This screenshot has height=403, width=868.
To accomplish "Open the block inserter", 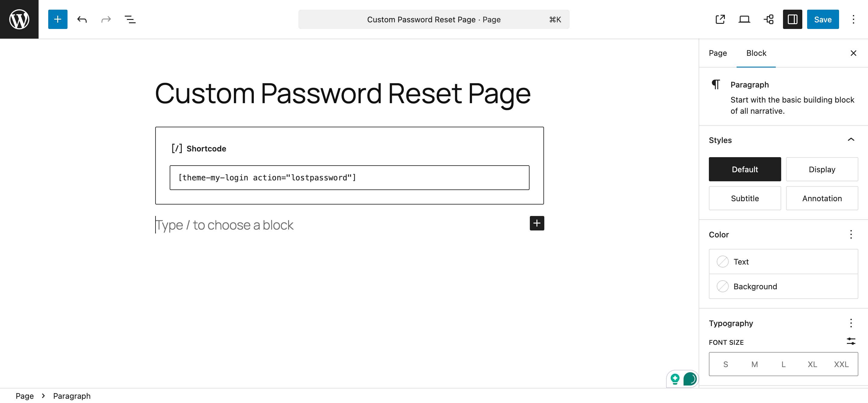I will (58, 19).
